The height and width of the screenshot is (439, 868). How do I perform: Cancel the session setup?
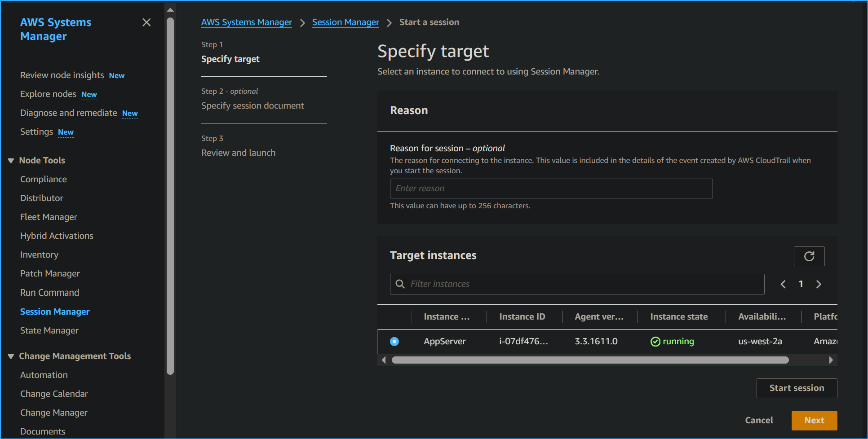coord(759,420)
